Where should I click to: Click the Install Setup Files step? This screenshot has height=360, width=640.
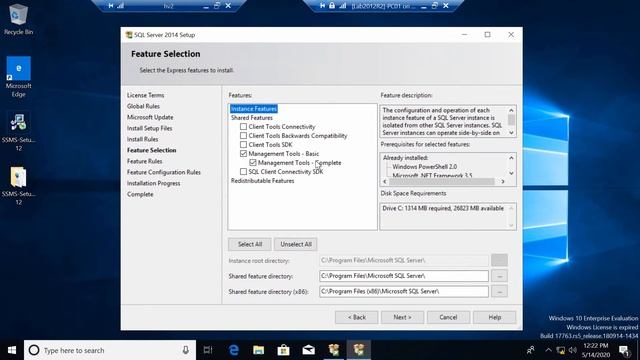click(149, 128)
